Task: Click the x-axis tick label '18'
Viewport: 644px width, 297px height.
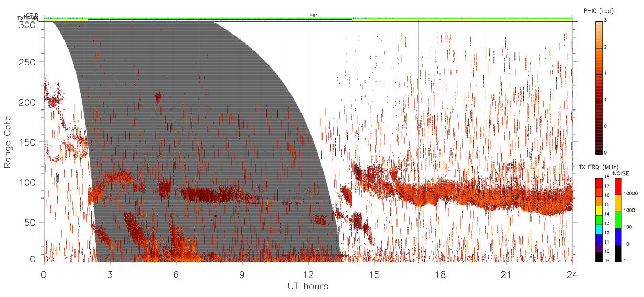Action: coord(441,274)
